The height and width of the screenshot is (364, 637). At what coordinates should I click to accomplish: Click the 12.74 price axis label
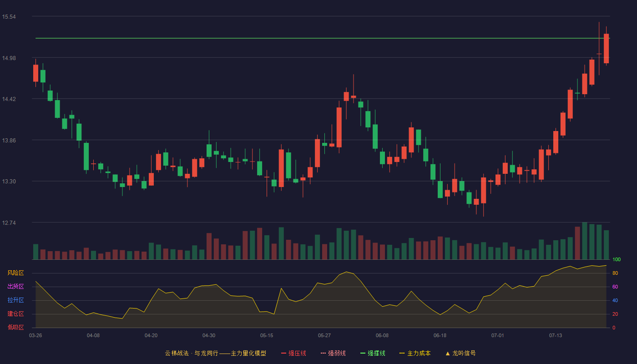coord(9,223)
